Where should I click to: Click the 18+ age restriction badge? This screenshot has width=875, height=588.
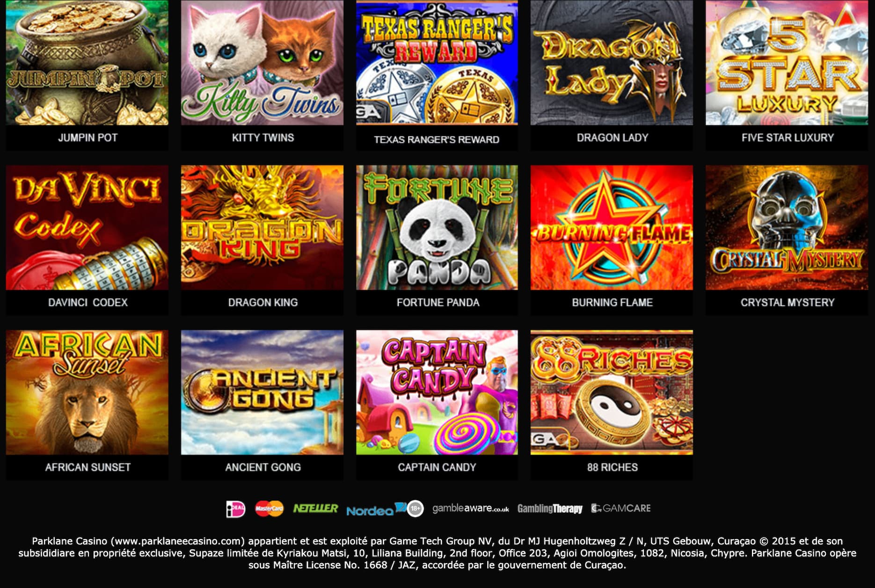click(416, 508)
